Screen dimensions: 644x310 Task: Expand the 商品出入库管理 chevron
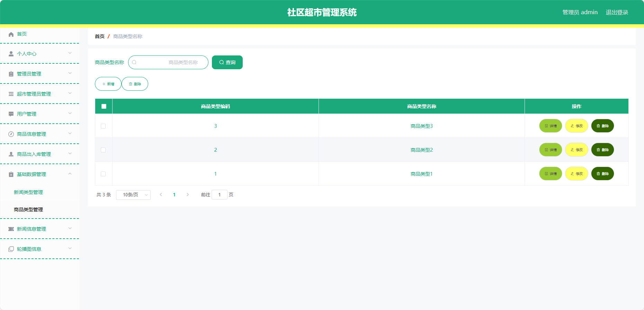coord(70,154)
